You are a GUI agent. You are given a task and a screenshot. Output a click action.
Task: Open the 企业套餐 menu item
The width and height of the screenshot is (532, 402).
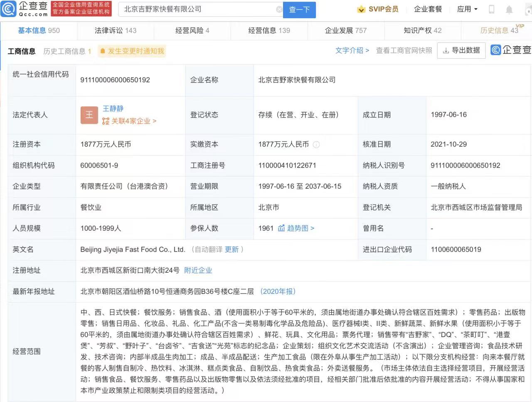428,9
